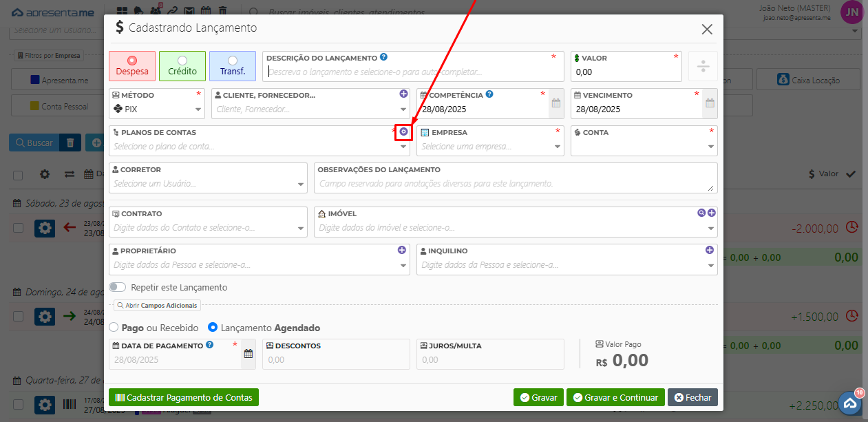868x422 pixels.
Task: Expand the Método PIX dropdown
Action: [199, 109]
